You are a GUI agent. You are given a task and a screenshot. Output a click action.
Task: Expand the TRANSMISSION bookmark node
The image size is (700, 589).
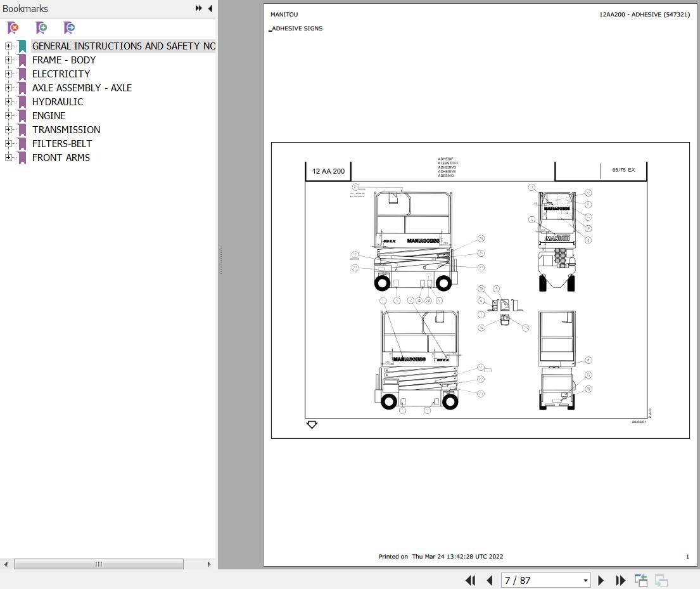8,129
